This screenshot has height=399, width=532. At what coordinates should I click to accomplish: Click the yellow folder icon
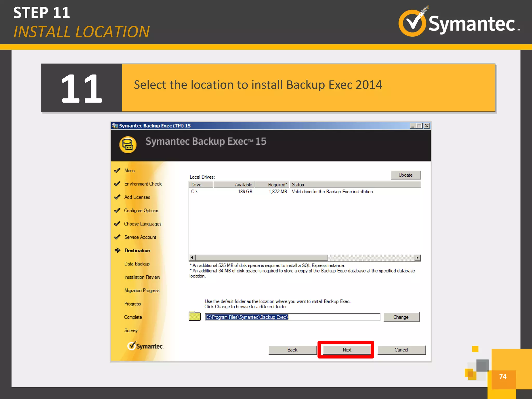(195, 316)
